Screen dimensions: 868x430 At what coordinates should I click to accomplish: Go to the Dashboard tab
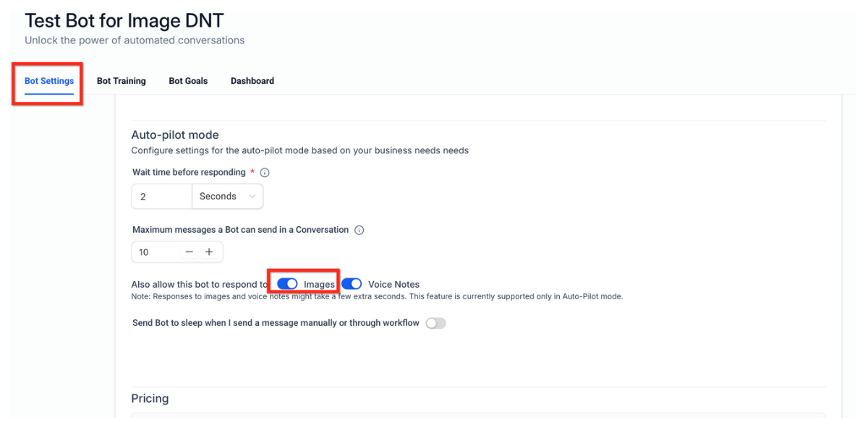[252, 81]
